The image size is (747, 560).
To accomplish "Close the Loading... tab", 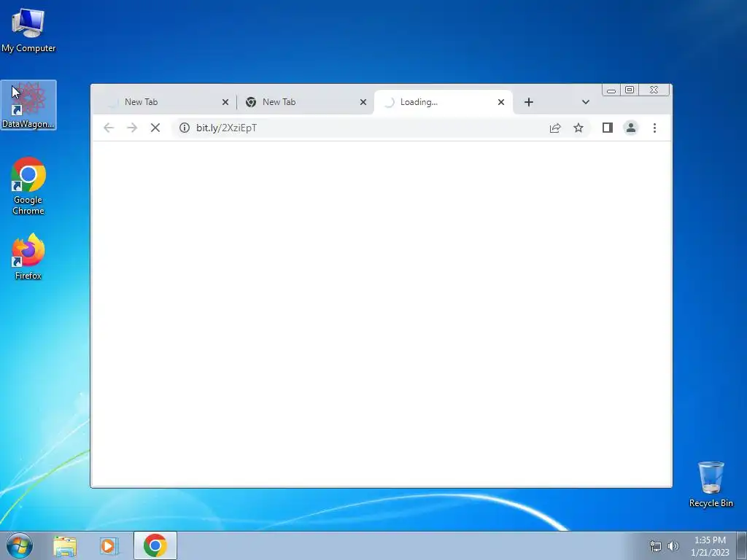I will (x=501, y=102).
